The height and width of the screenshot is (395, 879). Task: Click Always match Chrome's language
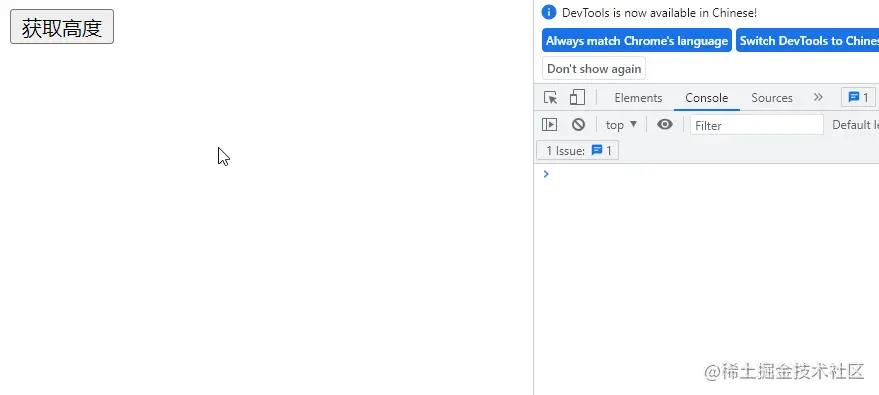click(637, 40)
